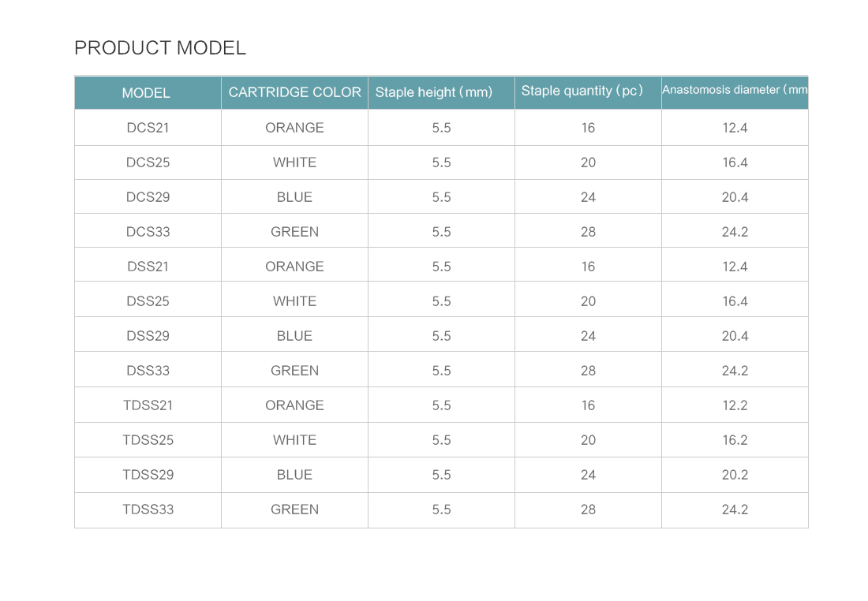Click staple height 5.5 in DCS21 row
868x601 pixels.
pyautogui.click(x=441, y=128)
